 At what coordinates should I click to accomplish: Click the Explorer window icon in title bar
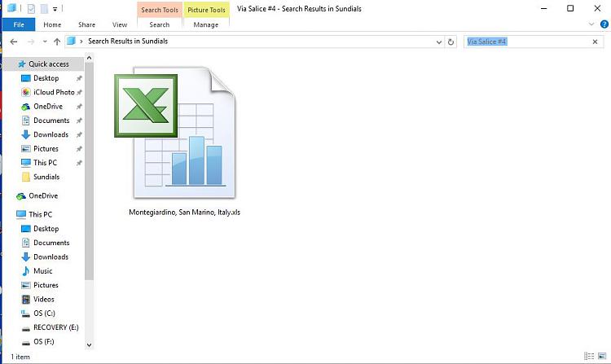pos(11,8)
